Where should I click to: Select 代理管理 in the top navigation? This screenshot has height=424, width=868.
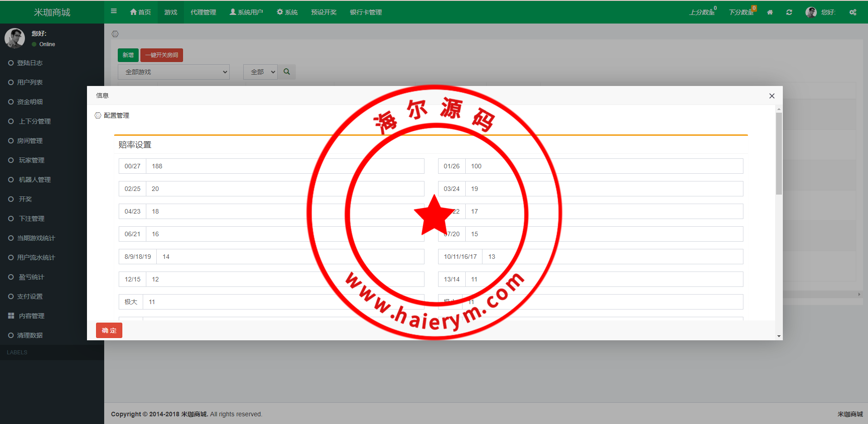(203, 12)
